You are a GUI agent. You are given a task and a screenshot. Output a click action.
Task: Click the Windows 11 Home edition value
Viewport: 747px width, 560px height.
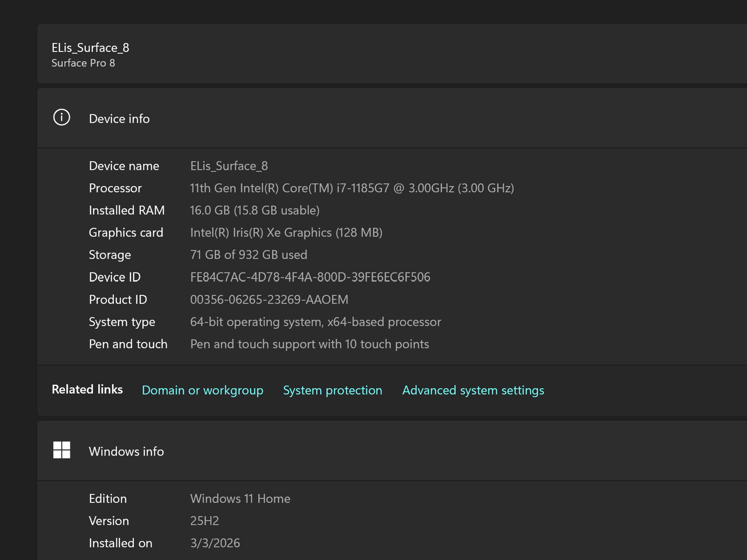[x=240, y=498]
